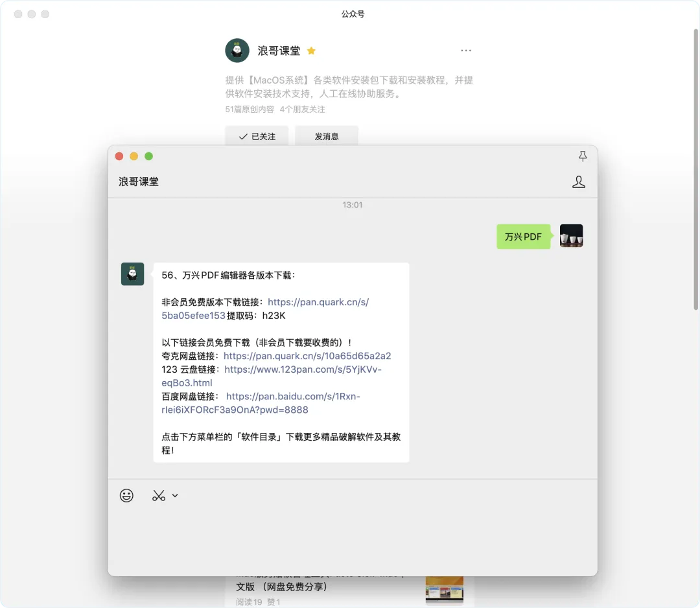Open the 夸克网盘 link 10a65d65a2a2
The image size is (700, 608).
(307, 356)
